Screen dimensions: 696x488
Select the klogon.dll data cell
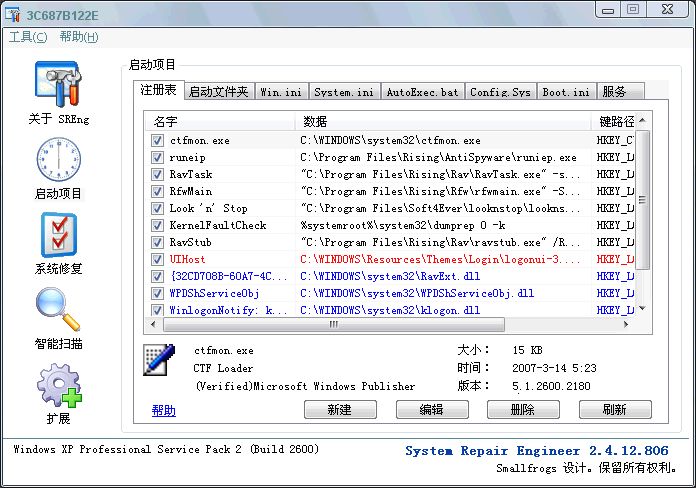[390, 310]
